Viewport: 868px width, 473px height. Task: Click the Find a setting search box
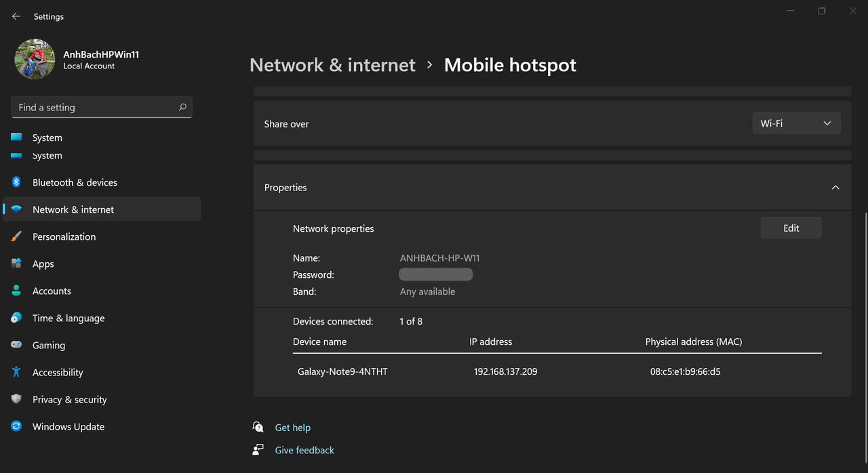95,107
